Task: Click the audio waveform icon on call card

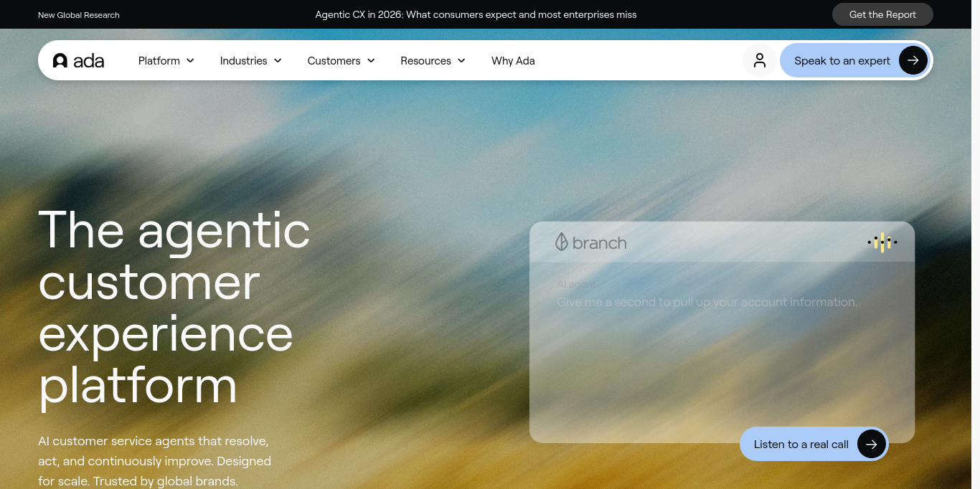Action: click(882, 242)
